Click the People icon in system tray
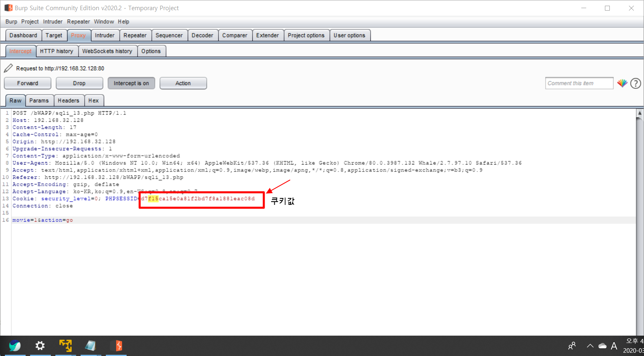 coord(572,346)
